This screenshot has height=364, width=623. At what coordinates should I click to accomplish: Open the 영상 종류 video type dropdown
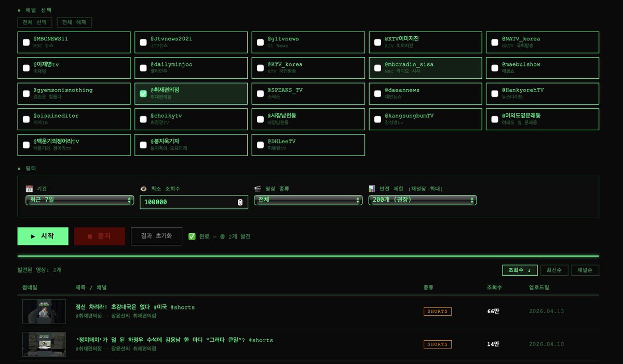tap(308, 200)
